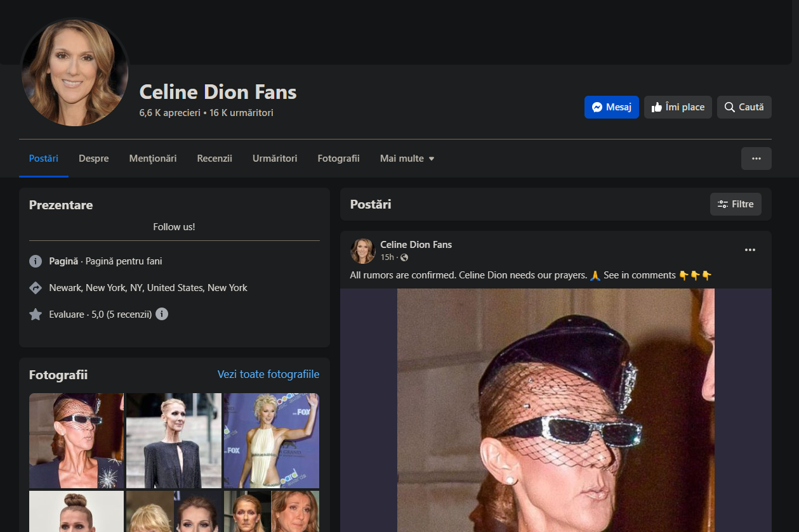
Task: Open Celine Dion Fans post author link
Action: tap(416, 245)
